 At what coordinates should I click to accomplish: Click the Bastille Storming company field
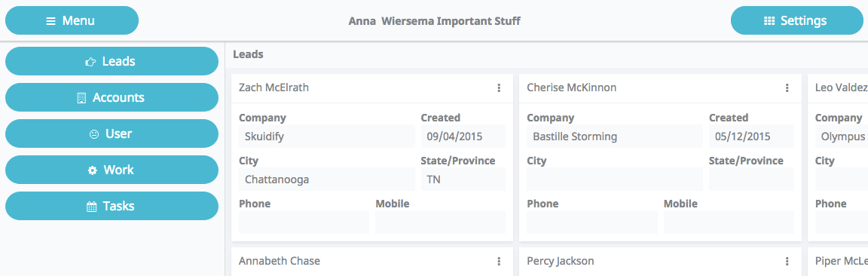615,136
